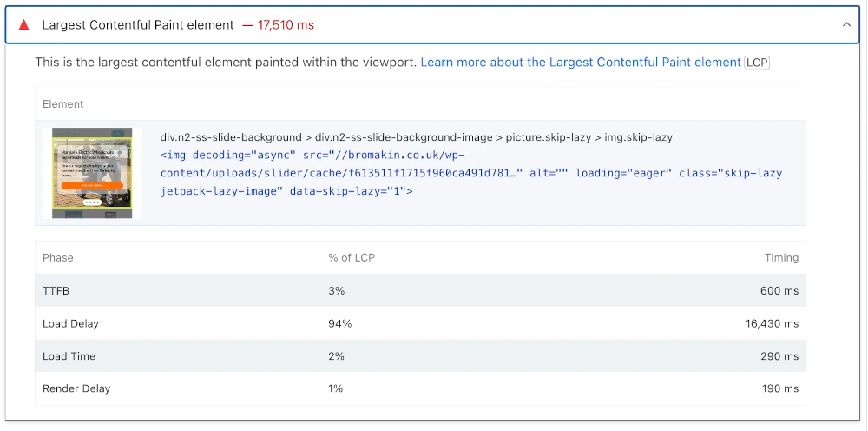The height and width of the screenshot is (431, 868).
Task: Open the LCP element screenshot thumbnail
Action: pyautogui.click(x=92, y=173)
